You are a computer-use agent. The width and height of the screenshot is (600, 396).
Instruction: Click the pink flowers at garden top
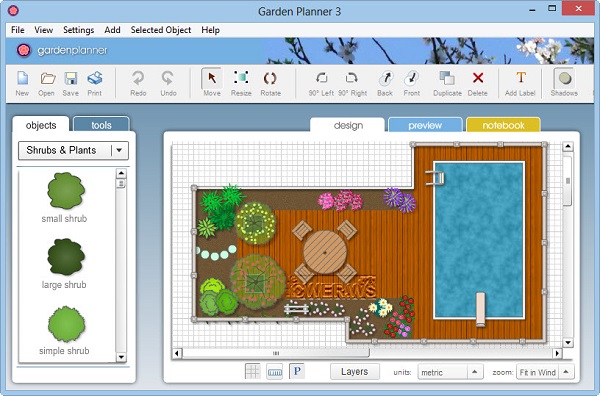340,200
